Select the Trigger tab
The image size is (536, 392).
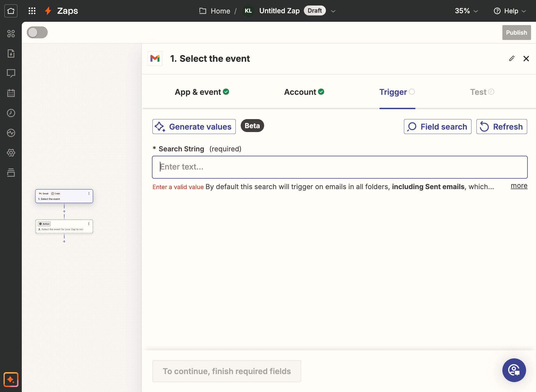click(x=397, y=92)
